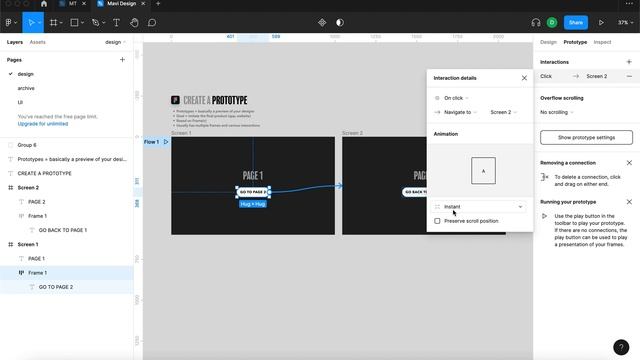The image size is (640, 360).
Task: Open shape tools options arrow
Action: pyautogui.click(x=82, y=23)
